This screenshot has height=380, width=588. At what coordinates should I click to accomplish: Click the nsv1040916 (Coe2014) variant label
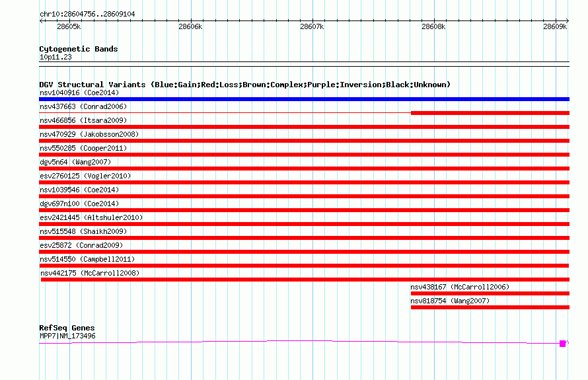click(79, 93)
